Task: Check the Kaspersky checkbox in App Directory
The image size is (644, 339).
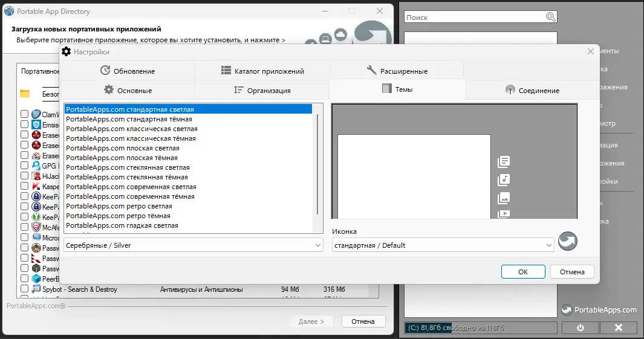Action: [25, 186]
